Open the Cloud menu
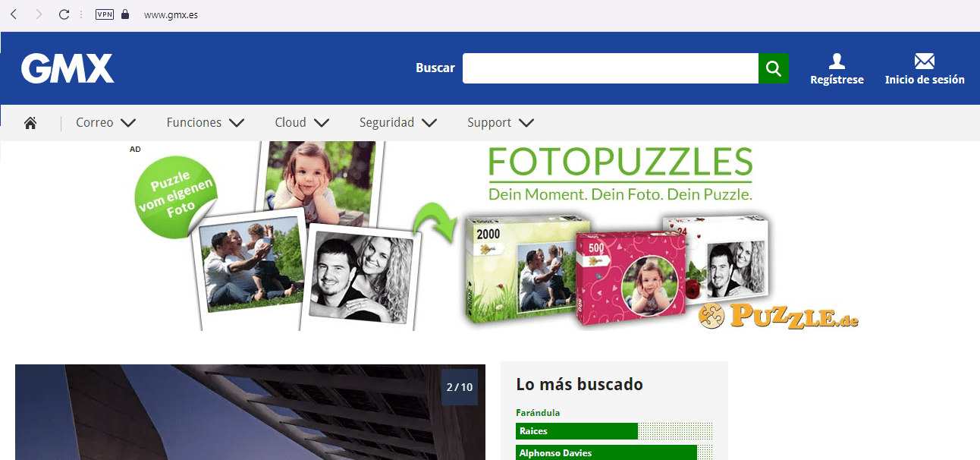 pyautogui.click(x=291, y=122)
